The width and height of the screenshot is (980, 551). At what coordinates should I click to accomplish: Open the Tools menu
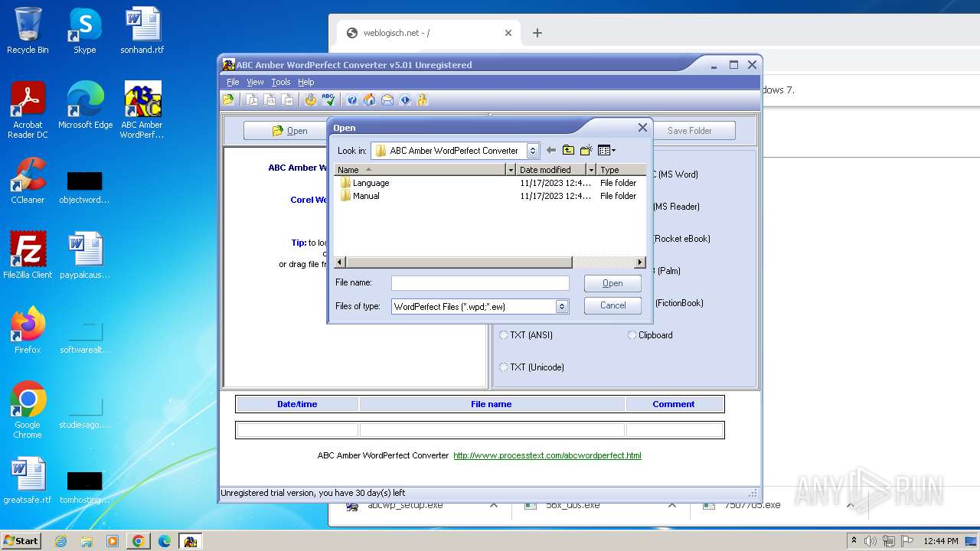coord(281,82)
